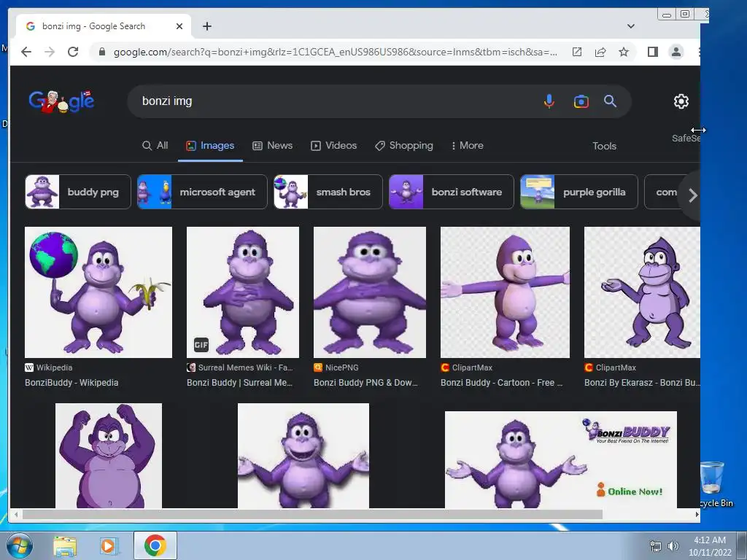Click the Wikipedia source label
This screenshot has width=747, height=560.
coord(49,367)
